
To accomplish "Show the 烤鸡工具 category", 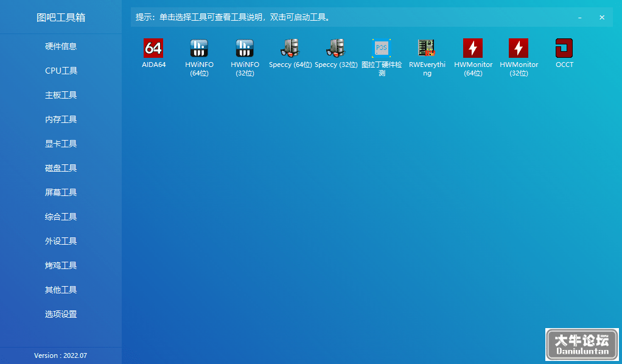I will pyautogui.click(x=61, y=265).
